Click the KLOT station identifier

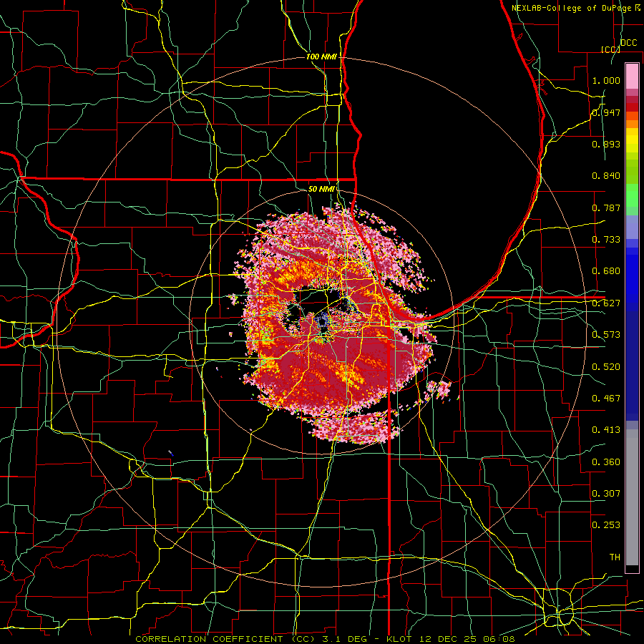399,639
